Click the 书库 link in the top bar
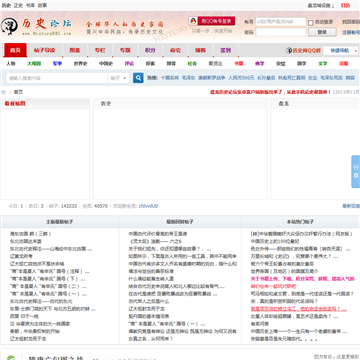 pyautogui.click(x=30, y=5)
